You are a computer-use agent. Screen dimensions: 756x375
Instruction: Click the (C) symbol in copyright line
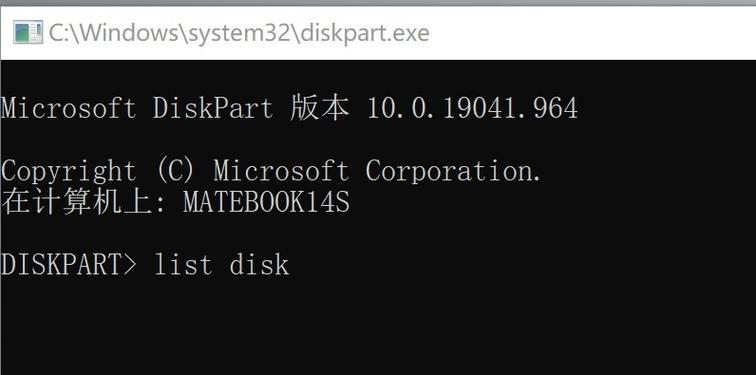(x=175, y=172)
